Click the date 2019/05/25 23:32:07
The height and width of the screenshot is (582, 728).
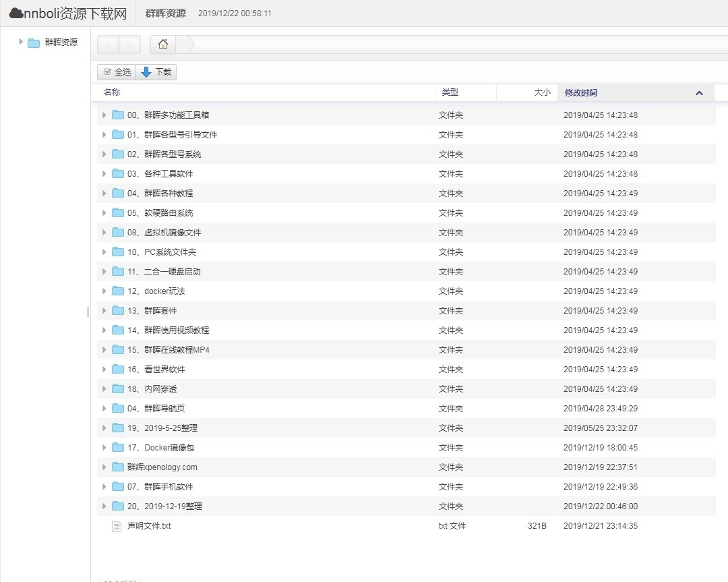pos(601,428)
